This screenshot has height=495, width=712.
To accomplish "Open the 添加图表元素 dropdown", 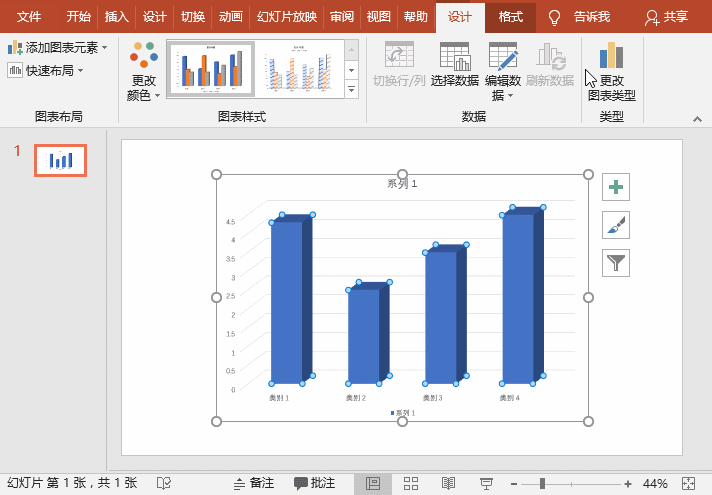I will 58,47.
